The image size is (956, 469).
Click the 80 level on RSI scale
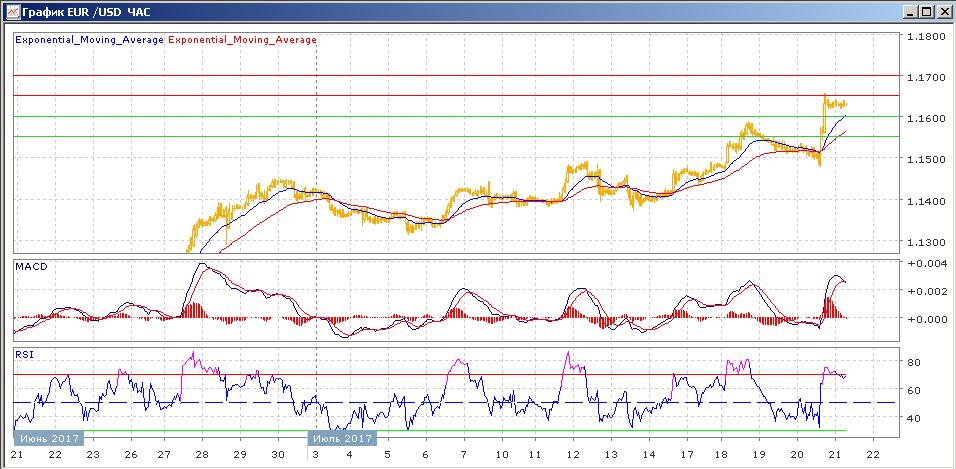pyautogui.click(x=913, y=362)
